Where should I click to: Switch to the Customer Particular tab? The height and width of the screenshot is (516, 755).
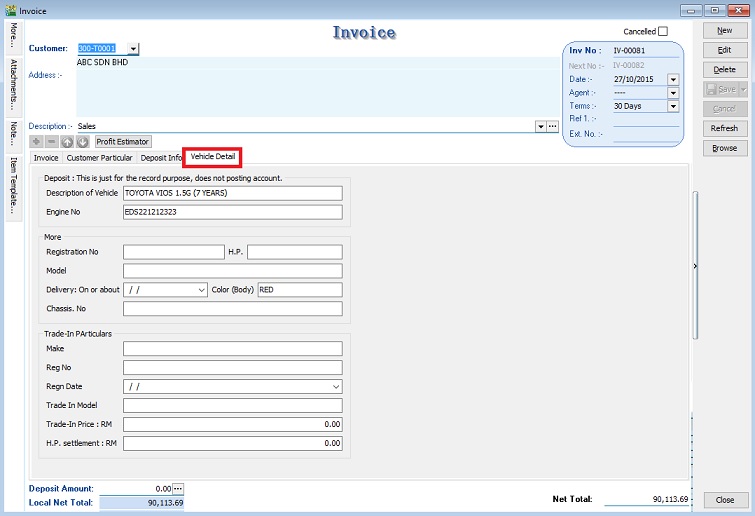(99, 158)
